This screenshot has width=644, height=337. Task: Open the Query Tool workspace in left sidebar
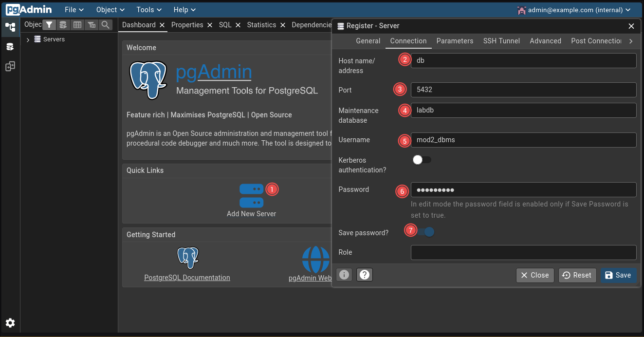[x=10, y=47]
